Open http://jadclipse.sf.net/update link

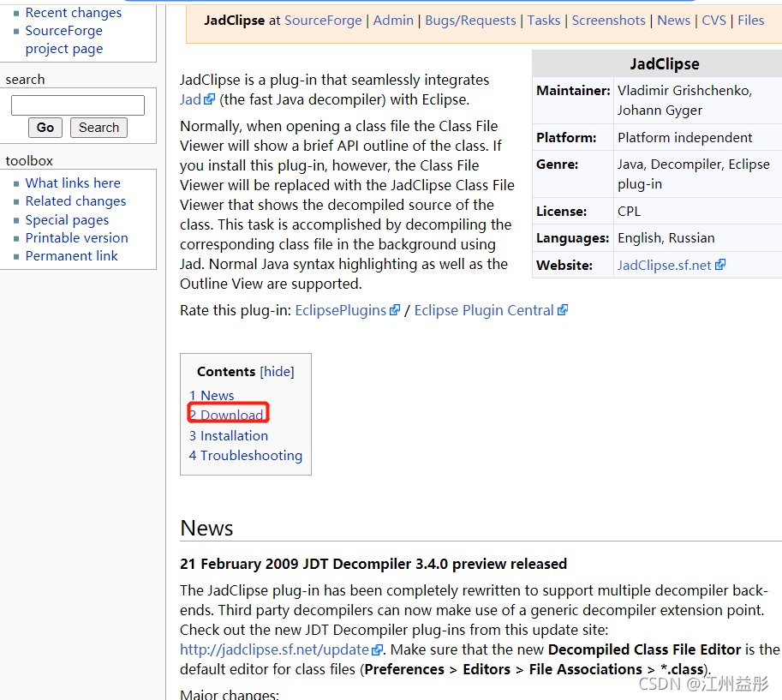(x=274, y=649)
